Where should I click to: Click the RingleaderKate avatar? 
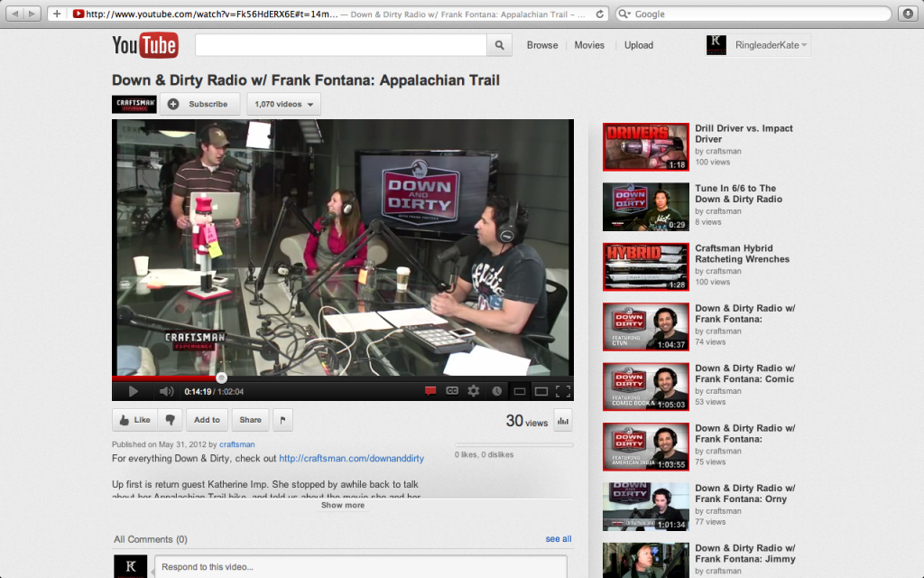pyautogui.click(x=716, y=45)
